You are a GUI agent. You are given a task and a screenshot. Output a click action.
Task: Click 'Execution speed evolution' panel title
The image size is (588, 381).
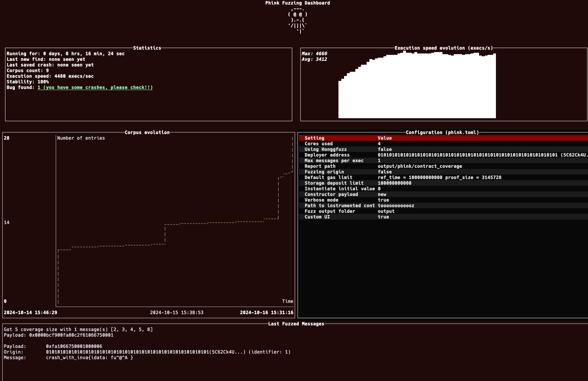(x=444, y=48)
